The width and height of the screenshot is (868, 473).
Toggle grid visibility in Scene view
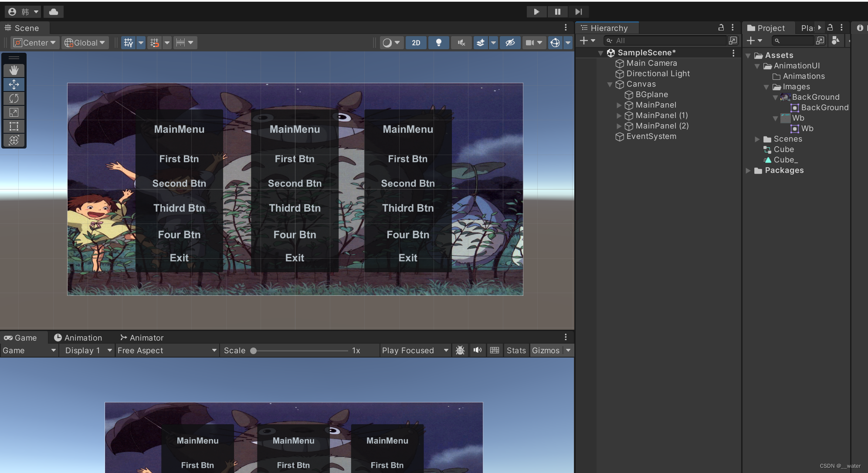[x=128, y=43]
